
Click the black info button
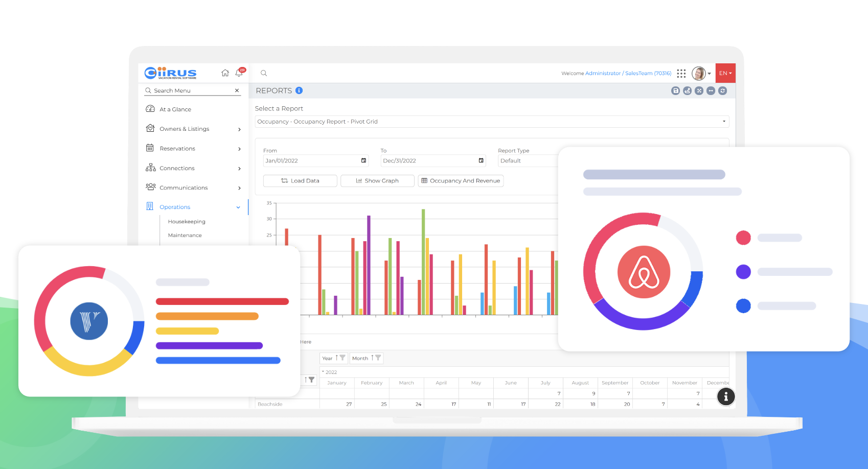pos(726,396)
